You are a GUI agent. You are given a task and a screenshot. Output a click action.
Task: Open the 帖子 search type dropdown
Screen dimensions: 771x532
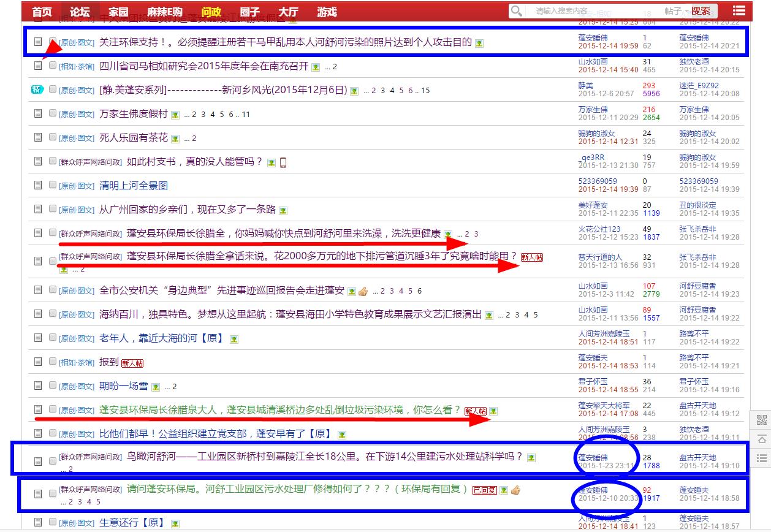click(675, 11)
